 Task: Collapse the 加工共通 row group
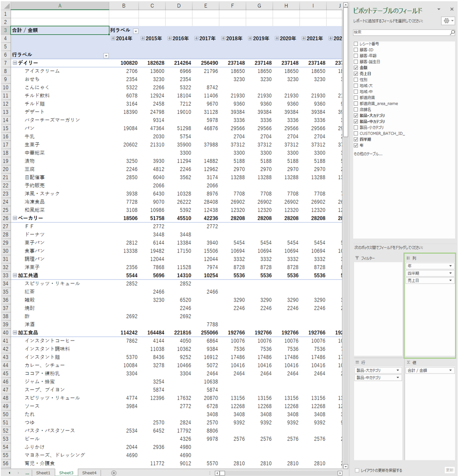[15, 275]
